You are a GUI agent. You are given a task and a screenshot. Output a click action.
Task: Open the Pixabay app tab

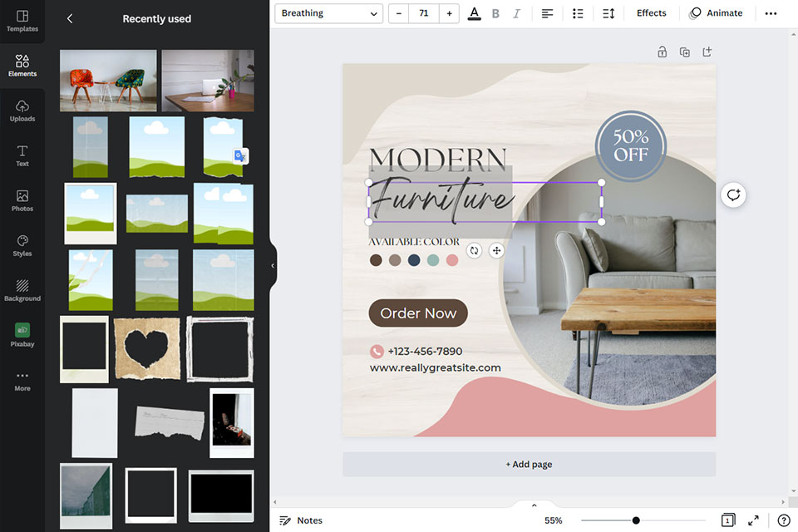pos(22,335)
